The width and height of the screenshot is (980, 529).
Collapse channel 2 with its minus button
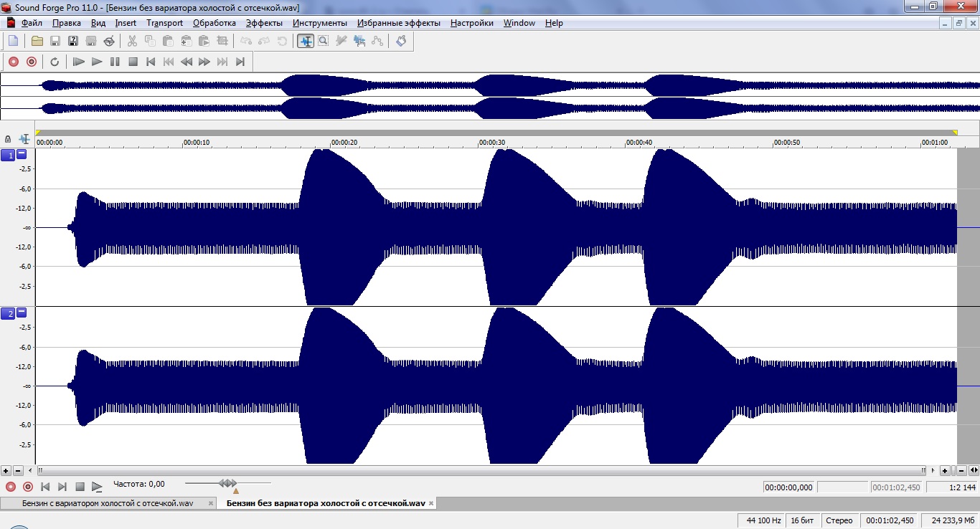[x=22, y=313]
